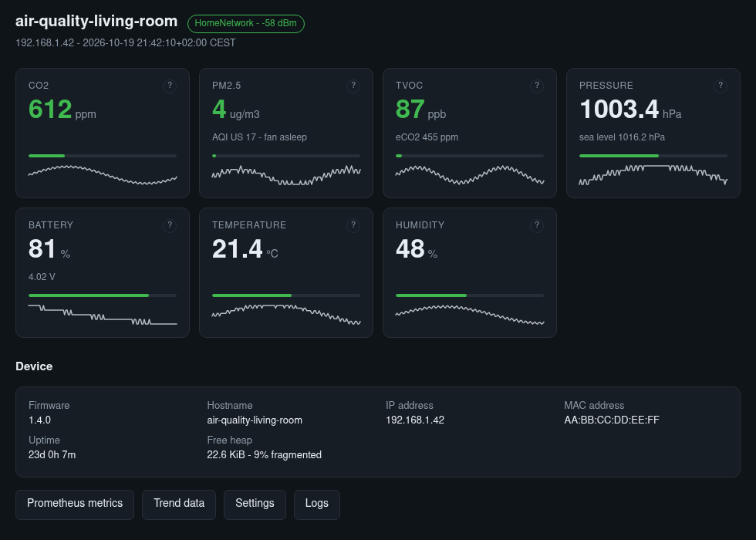Image resolution: width=756 pixels, height=540 pixels.
Task: Click the 4 ug/m3 PM2.5 value
Action: (236, 110)
